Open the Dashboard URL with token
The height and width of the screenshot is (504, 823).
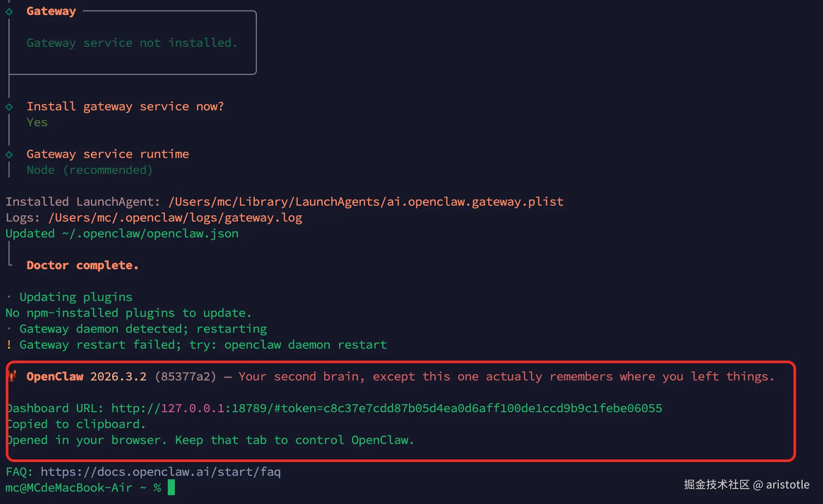click(386, 408)
